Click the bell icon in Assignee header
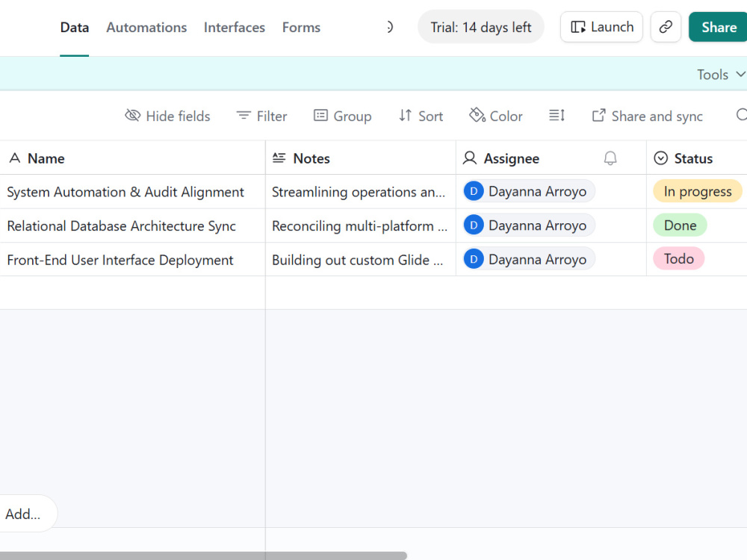Viewport: 747px width, 560px height. pos(610,158)
